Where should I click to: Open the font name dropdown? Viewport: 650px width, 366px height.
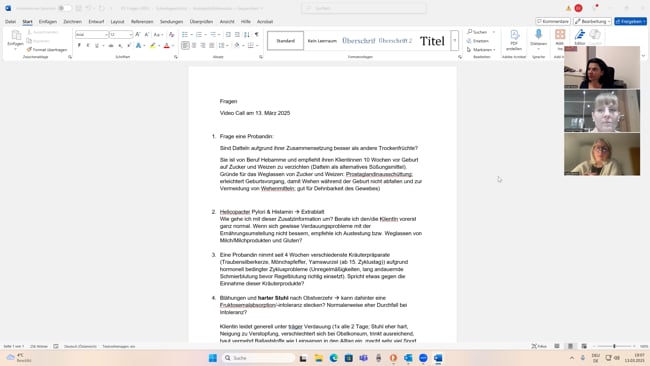point(106,35)
